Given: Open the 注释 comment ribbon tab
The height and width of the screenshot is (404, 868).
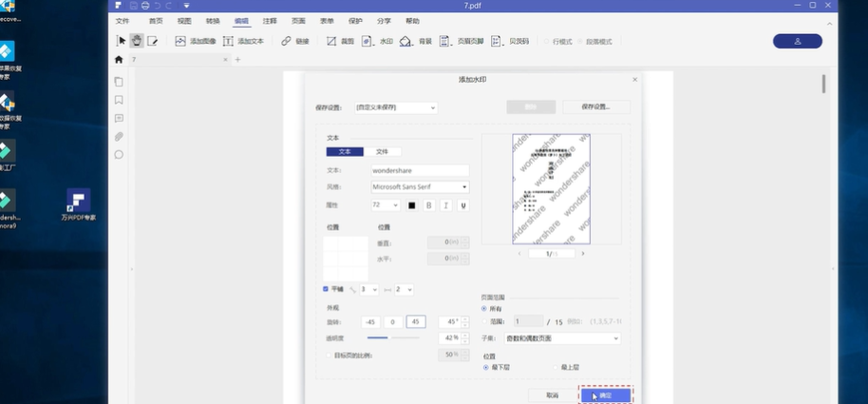Looking at the screenshot, I should point(270,21).
